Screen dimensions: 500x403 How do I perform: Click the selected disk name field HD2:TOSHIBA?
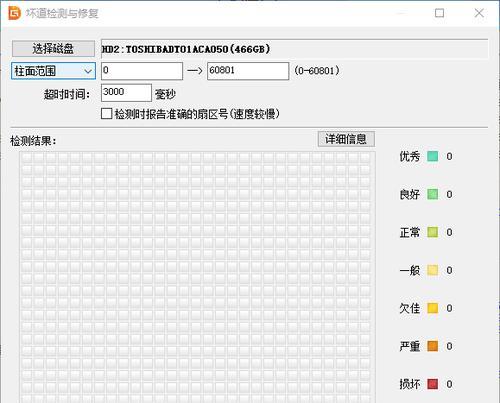(295, 49)
